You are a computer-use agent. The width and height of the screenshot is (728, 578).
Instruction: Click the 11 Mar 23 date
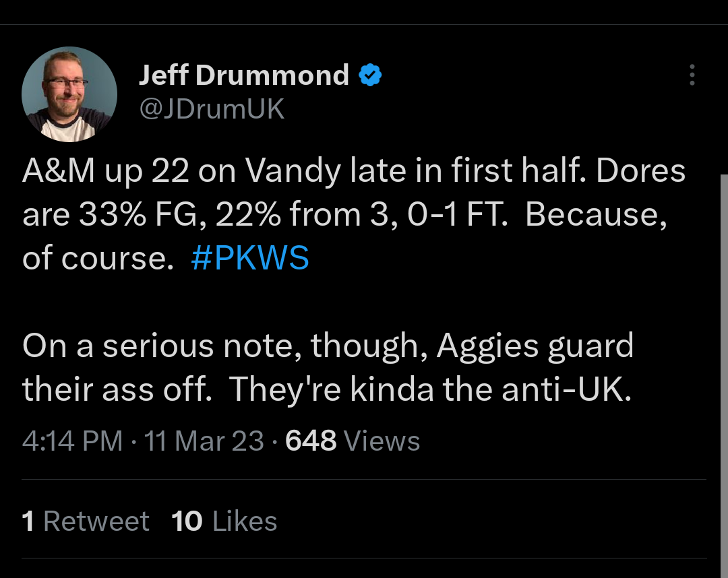coord(204,441)
